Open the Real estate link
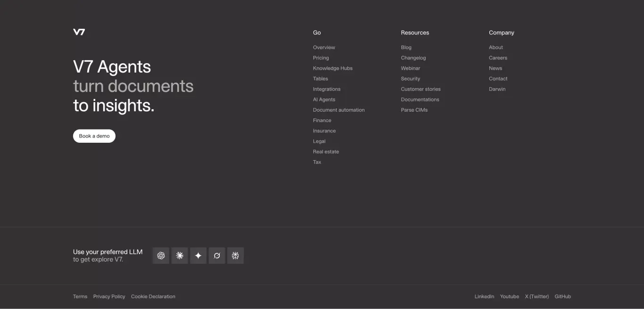Image resolution: width=644 pixels, height=309 pixels. 326,152
